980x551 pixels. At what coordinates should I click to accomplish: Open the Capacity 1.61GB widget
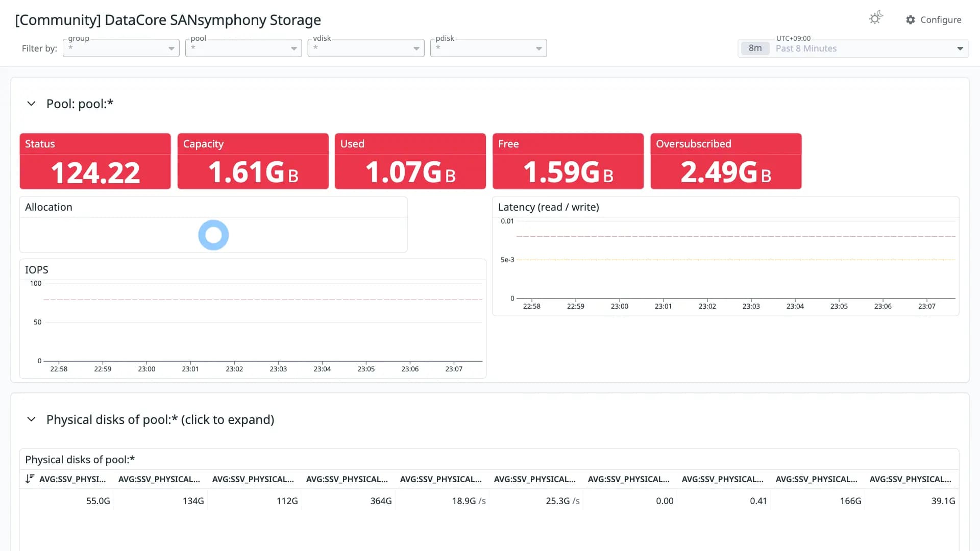[x=253, y=161]
